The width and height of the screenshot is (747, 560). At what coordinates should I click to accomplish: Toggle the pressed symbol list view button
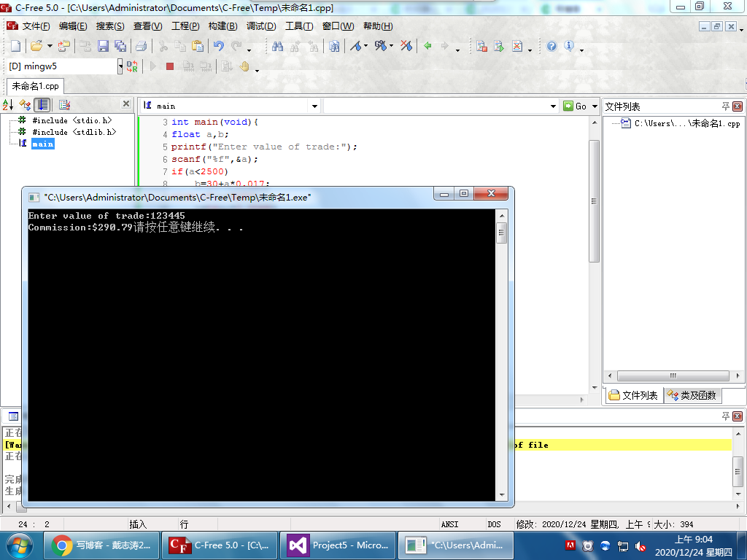tap(43, 105)
